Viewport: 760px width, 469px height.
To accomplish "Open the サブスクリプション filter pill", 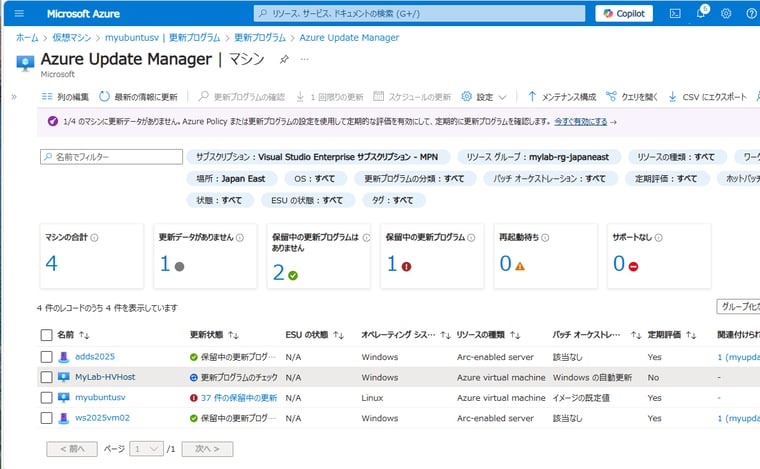I will point(317,156).
